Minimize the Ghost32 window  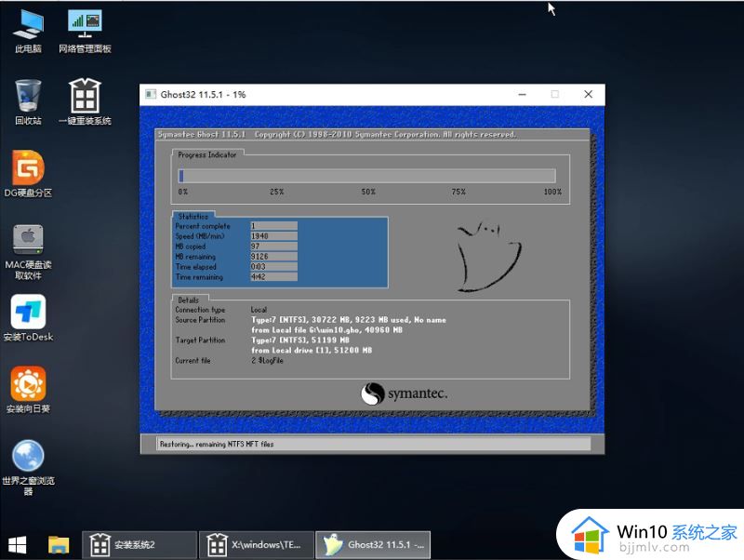tap(523, 95)
